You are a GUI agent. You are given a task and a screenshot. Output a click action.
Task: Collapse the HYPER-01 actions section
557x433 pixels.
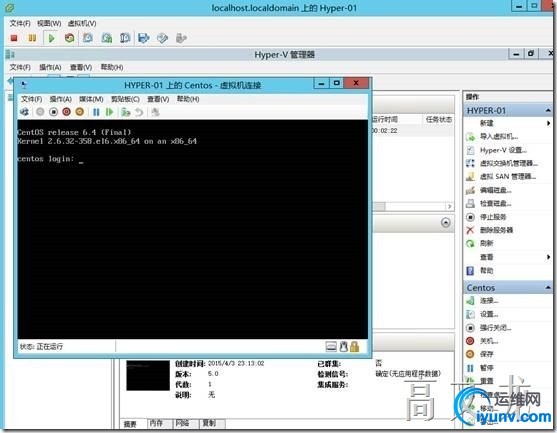(548, 111)
